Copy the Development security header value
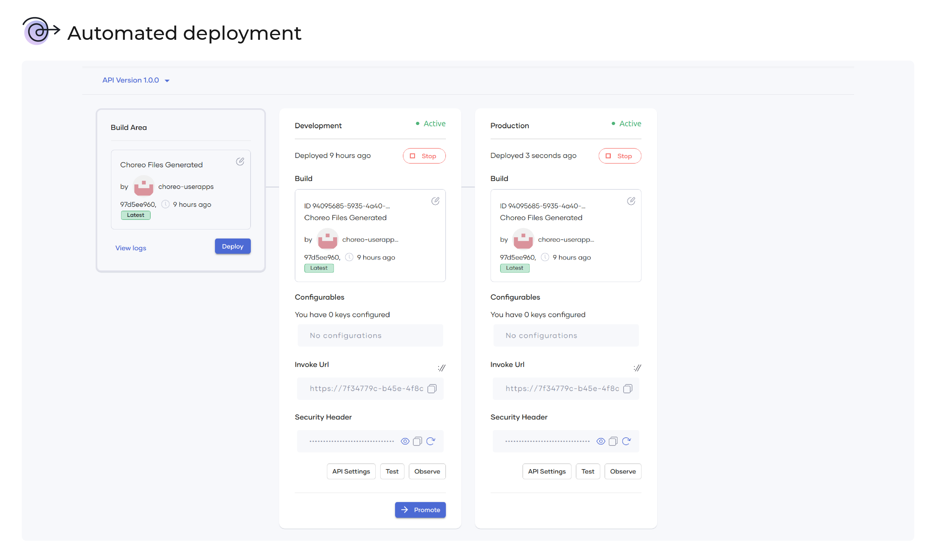 click(x=417, y=441)
